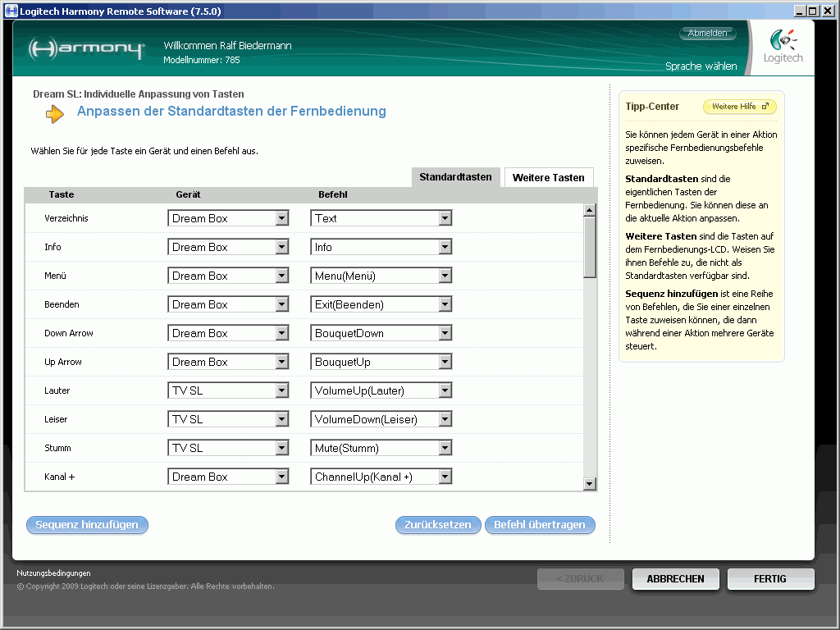Click the orange arrow icon beside heading
Viewport: 840px width, 630px height.
(55, 114)
